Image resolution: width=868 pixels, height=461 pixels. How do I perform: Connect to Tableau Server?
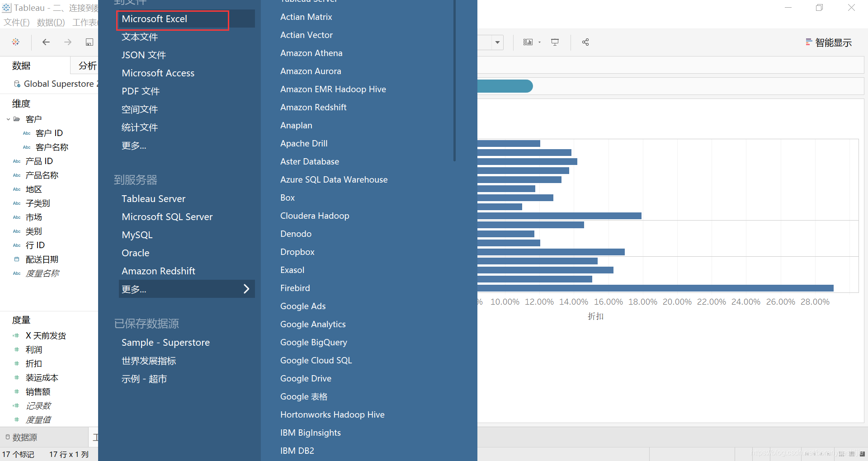point(153,199)
